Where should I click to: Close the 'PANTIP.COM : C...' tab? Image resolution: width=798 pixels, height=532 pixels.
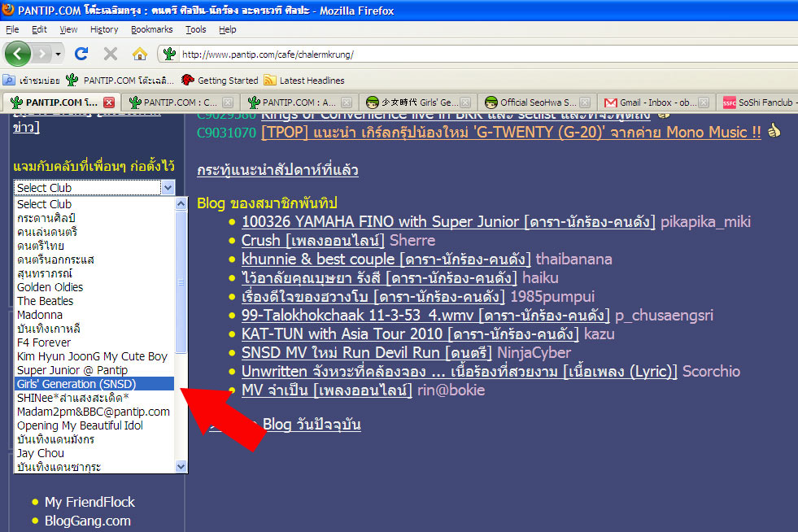[x=228, y=102]
